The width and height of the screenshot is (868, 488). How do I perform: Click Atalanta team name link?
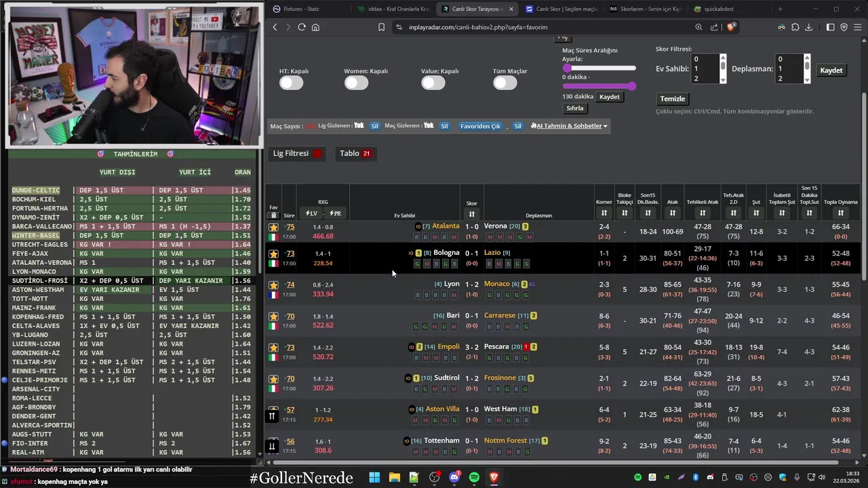446,226
